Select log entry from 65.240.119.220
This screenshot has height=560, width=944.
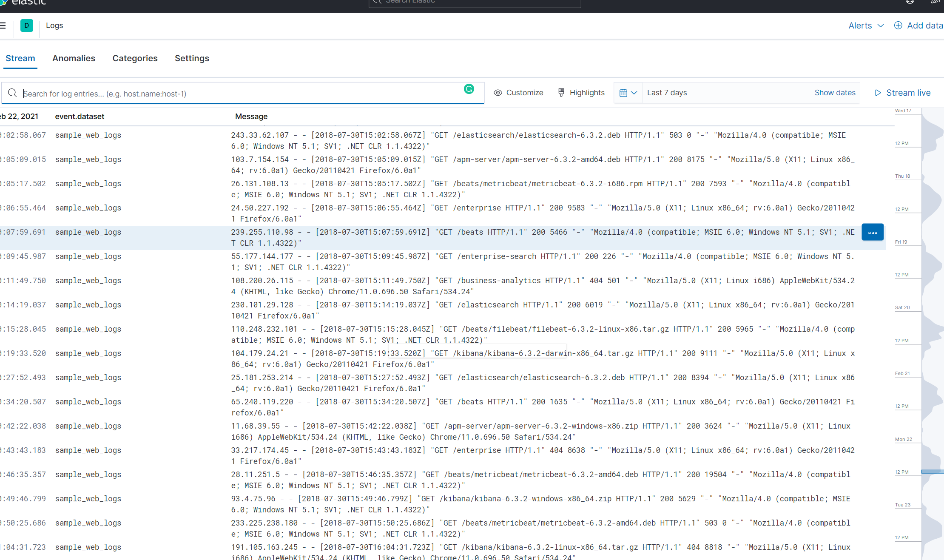point(443,407)
